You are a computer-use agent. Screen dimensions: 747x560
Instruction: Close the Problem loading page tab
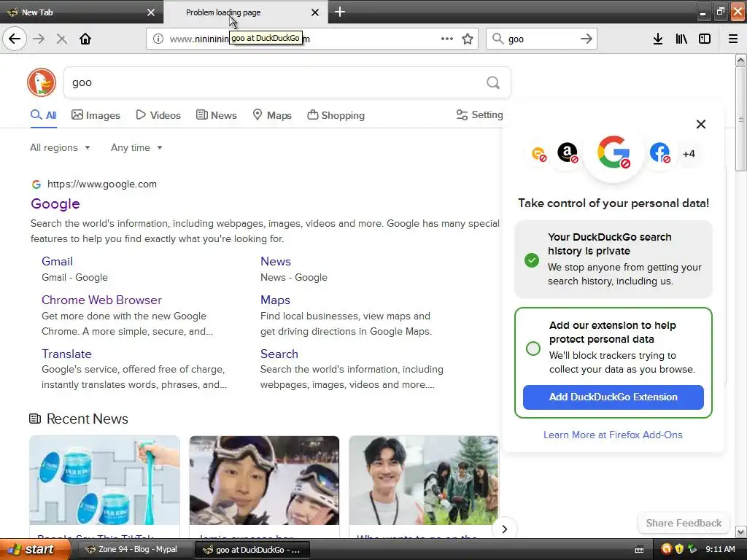tap(315, 12)
